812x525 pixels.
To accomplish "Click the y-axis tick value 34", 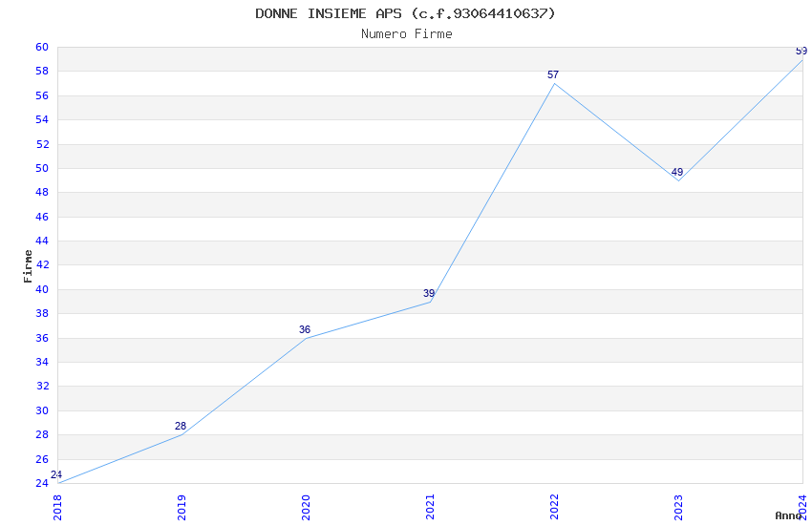I will (x=42, y=362).
